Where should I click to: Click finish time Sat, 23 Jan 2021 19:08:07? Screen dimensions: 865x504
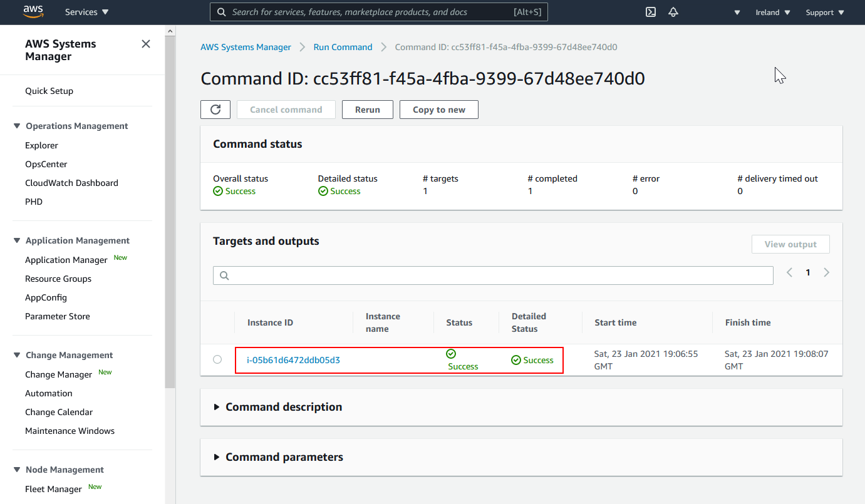click(x=777, y=360)
